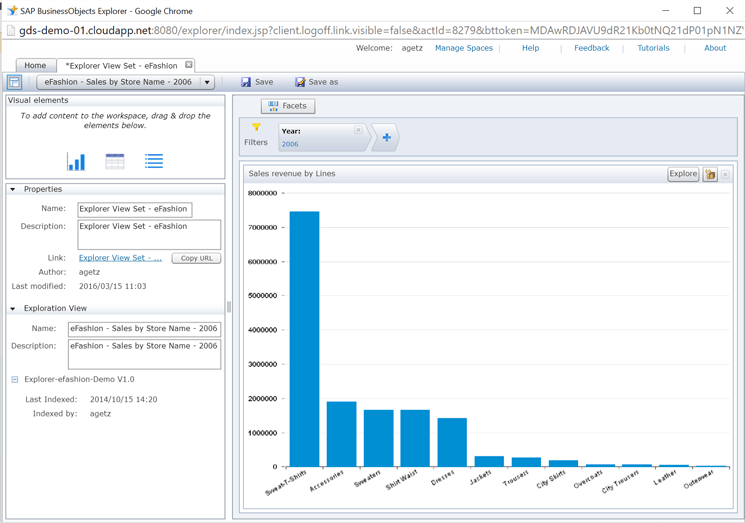Screen dimensions: 745x523
Task: Click the Explore button on chart
Action: pos(683,174)
